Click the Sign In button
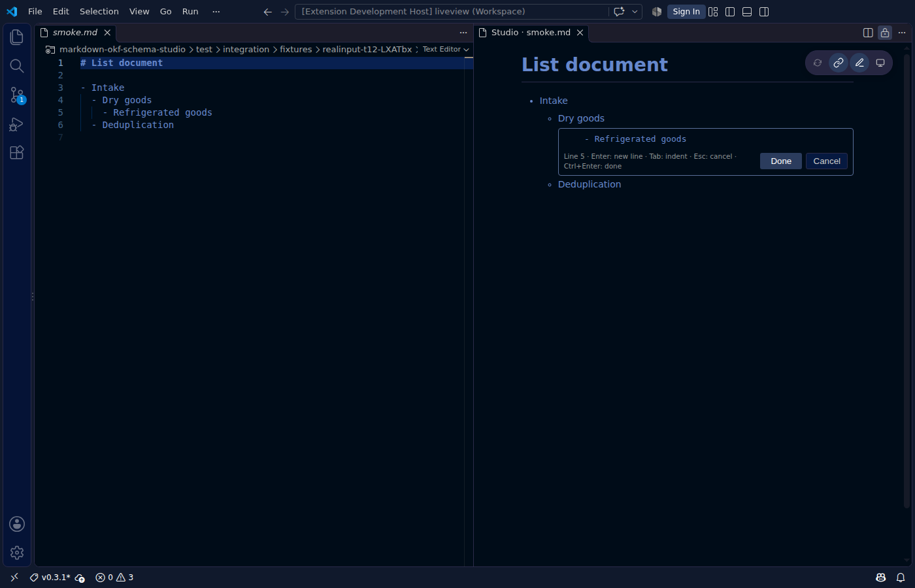The height and width of the screenshot is (588, 915). click(686, 12)
